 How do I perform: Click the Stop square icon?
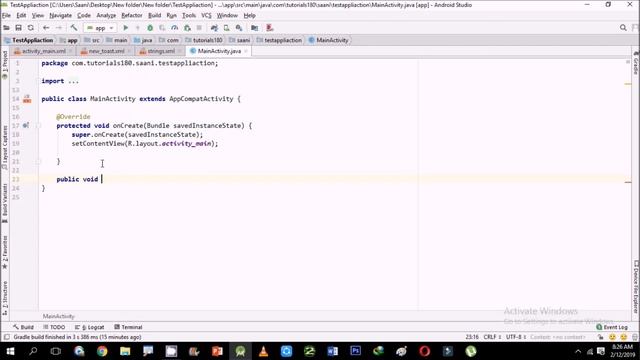coord(199,28)
